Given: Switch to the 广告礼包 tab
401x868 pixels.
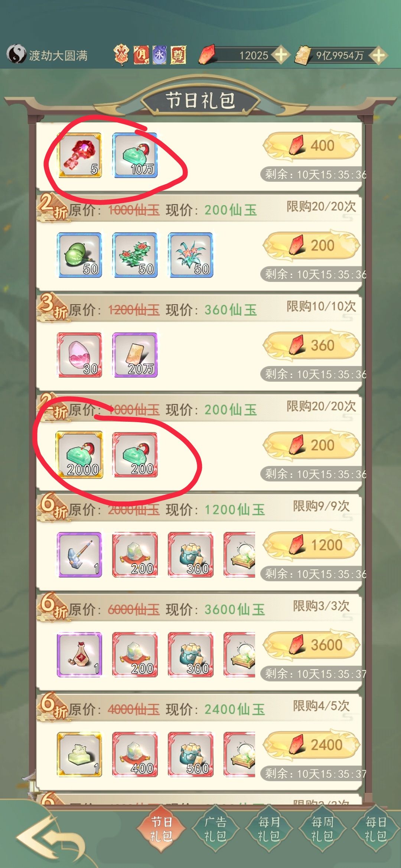Looking at the screenshot, I should click(x=215, y=829).
